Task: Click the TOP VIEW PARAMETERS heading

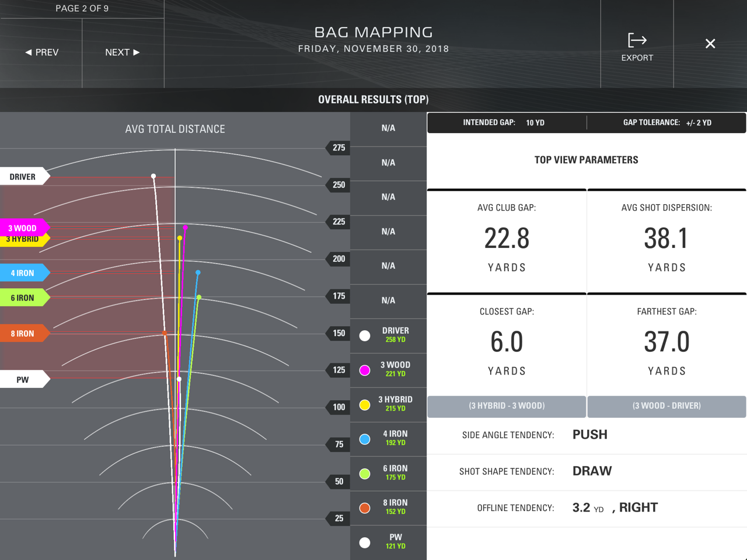Action: [587, 160]
